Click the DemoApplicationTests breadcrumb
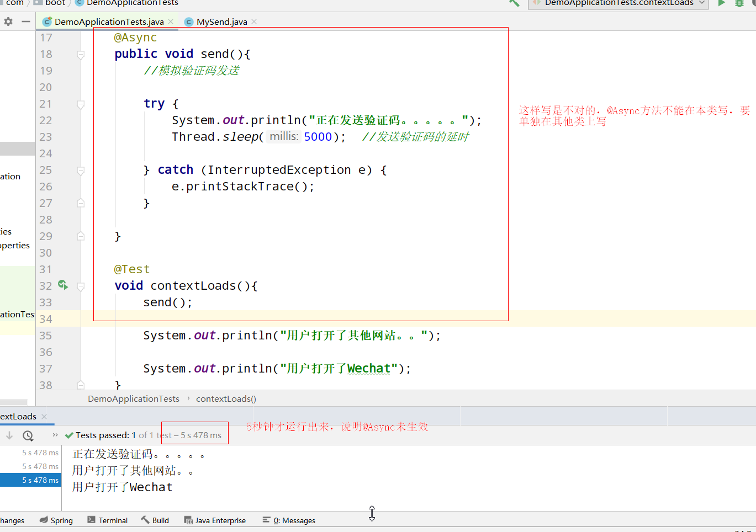 click(134, 398)
